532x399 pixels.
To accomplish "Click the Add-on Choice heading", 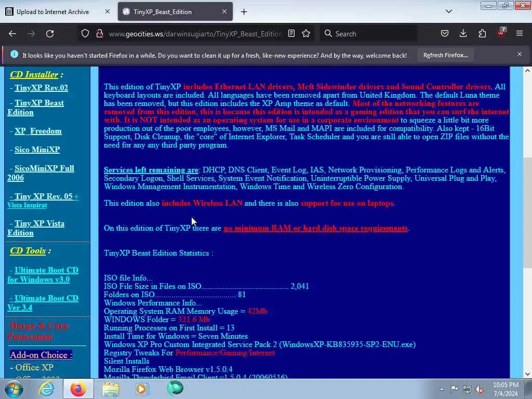I will 41,355.
